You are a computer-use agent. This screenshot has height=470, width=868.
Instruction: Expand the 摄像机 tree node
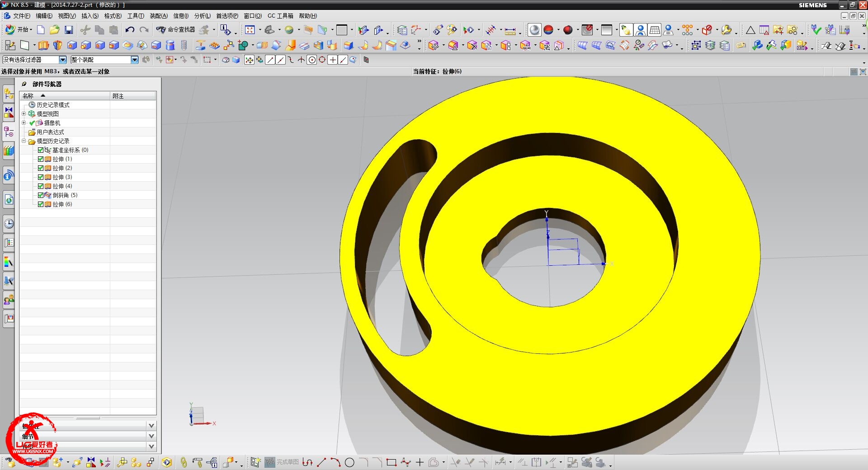point(24,123)
